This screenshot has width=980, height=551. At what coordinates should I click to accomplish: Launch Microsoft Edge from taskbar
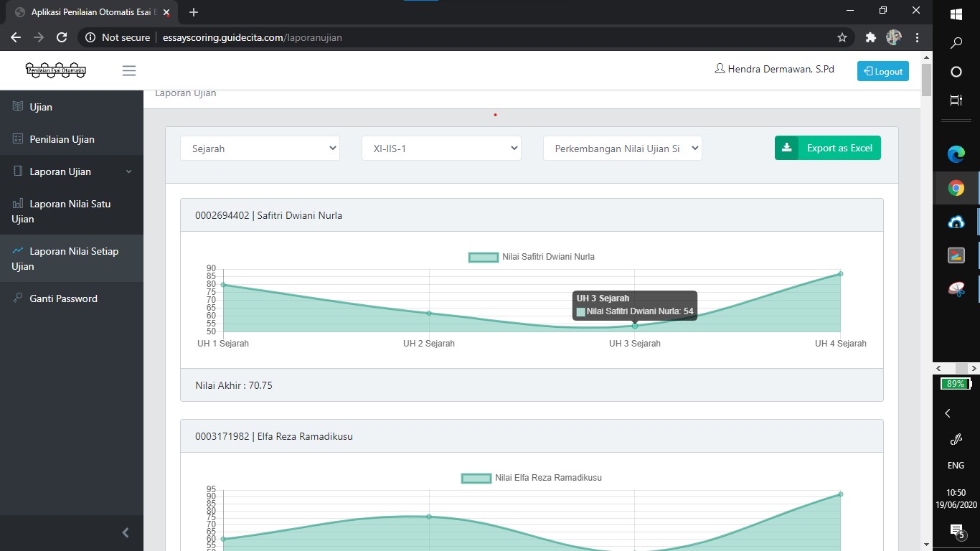(x=956, y=154)
